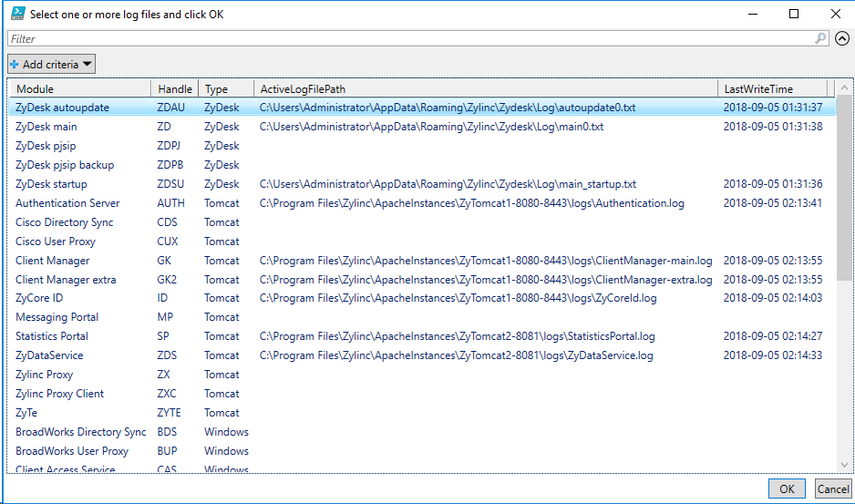Click the ZYTE handle cell
The width and height of the screenshot is (855, 504).
(169, 412)
